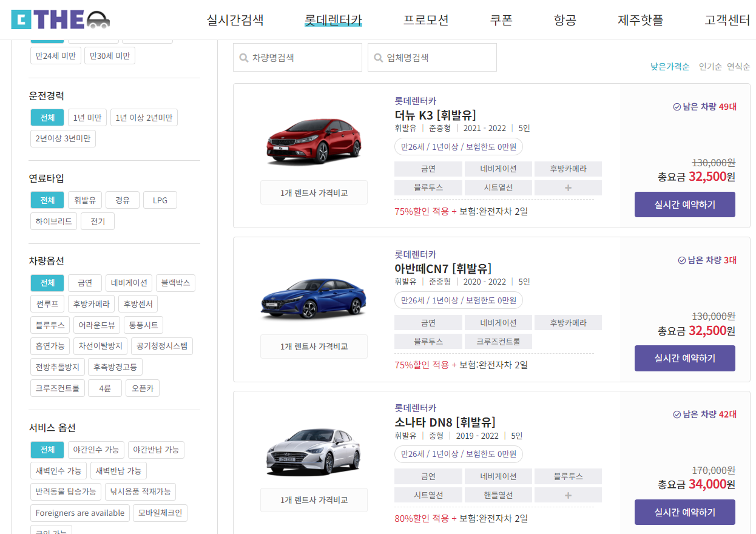The width and height of the screenshot is (756, 534).
Task: Click the plus tag on 소나타 DN8 options
Action: tap(568, 495)
